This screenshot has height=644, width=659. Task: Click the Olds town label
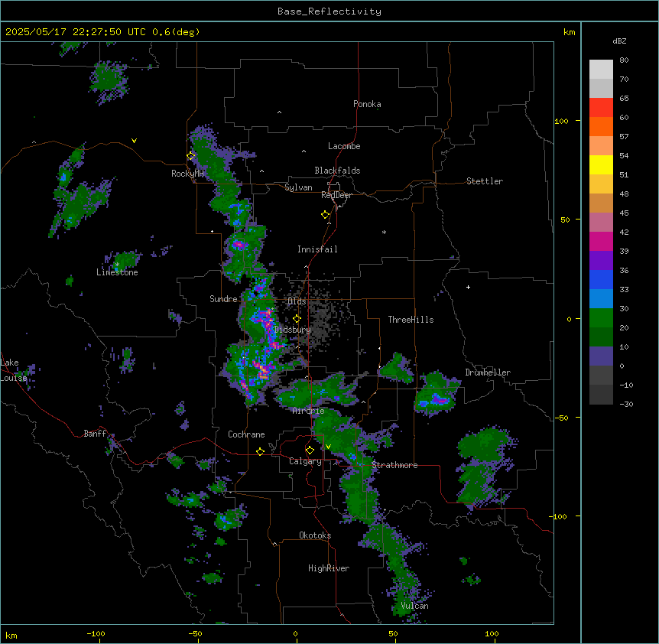(x=297, y=301)
